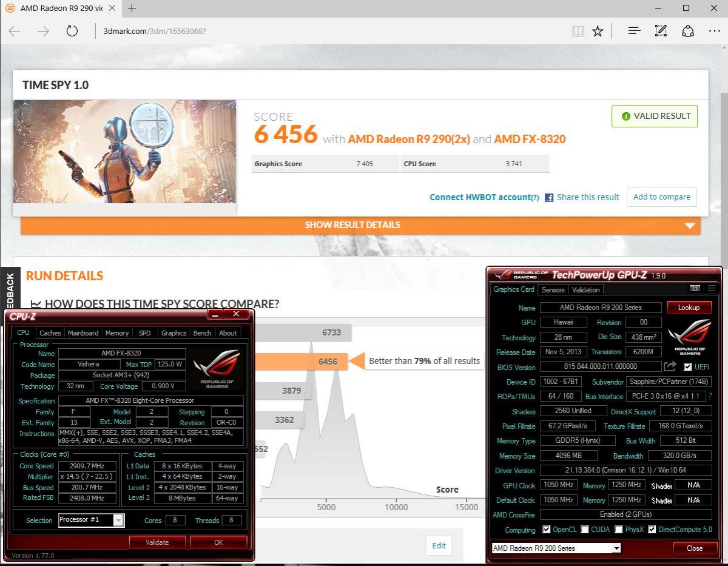Click the Driver Version field in GPU-Z
Viewport: 728px width, 566px height.
coord(625,471)
